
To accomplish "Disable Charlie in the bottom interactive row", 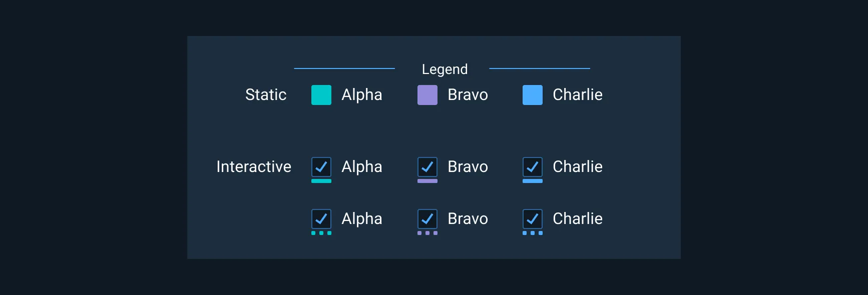I will pos(533,219).
